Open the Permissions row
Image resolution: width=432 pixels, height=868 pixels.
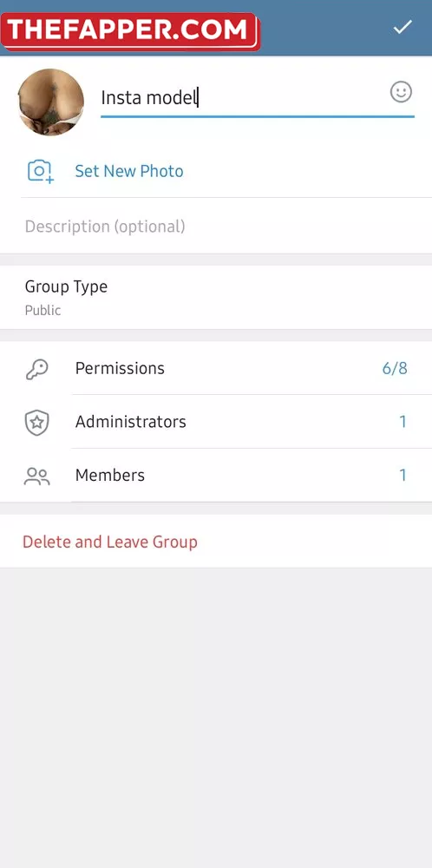[216, 368]
